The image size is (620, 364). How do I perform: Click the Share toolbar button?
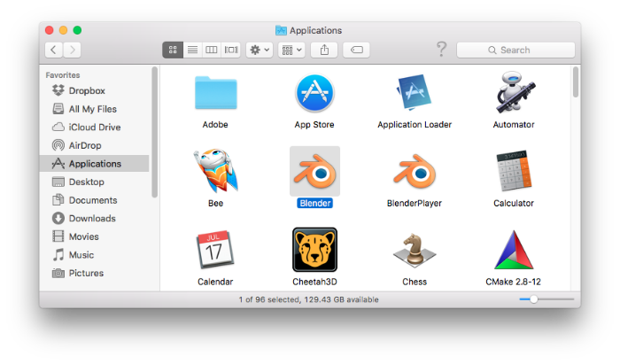click(x=324, y=50)
